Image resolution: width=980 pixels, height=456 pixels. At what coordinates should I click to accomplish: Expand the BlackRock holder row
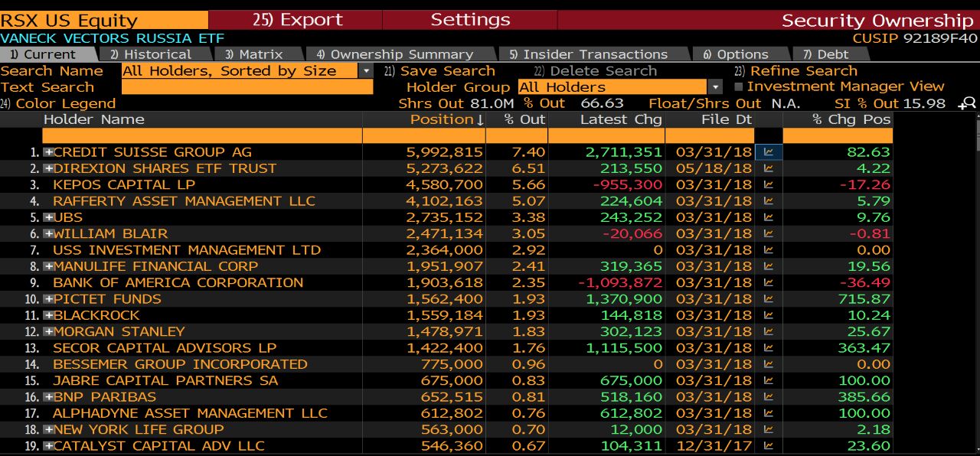point(48,315)
